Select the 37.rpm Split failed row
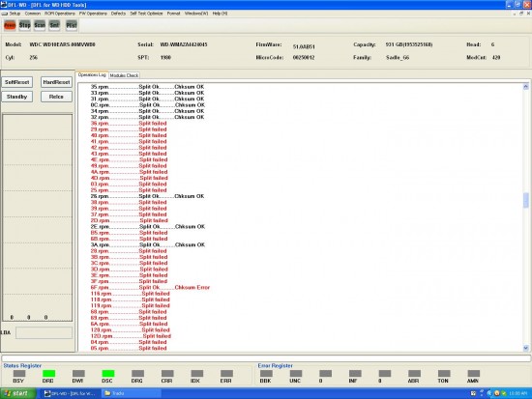The height and width of the screenshot is (399, 532). click(129, 214)
